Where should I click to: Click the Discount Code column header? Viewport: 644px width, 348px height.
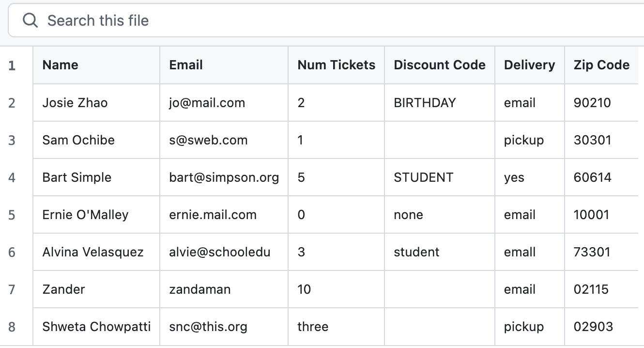[440, 65]
